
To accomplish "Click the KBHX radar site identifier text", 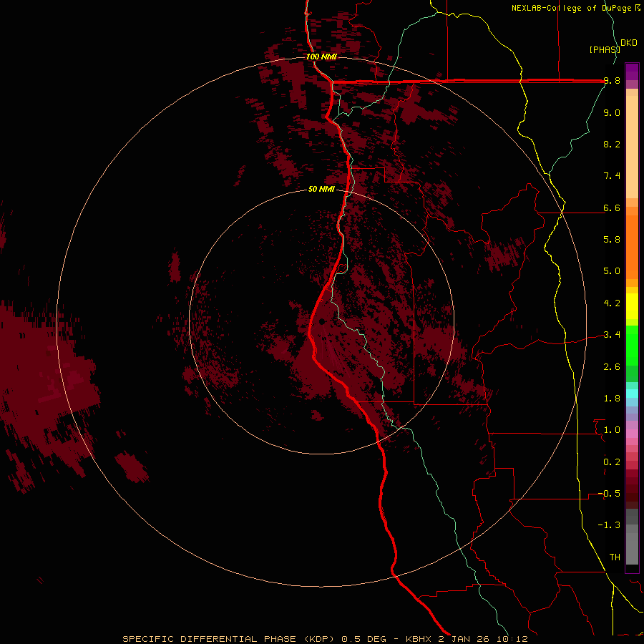I will (419, 639).
